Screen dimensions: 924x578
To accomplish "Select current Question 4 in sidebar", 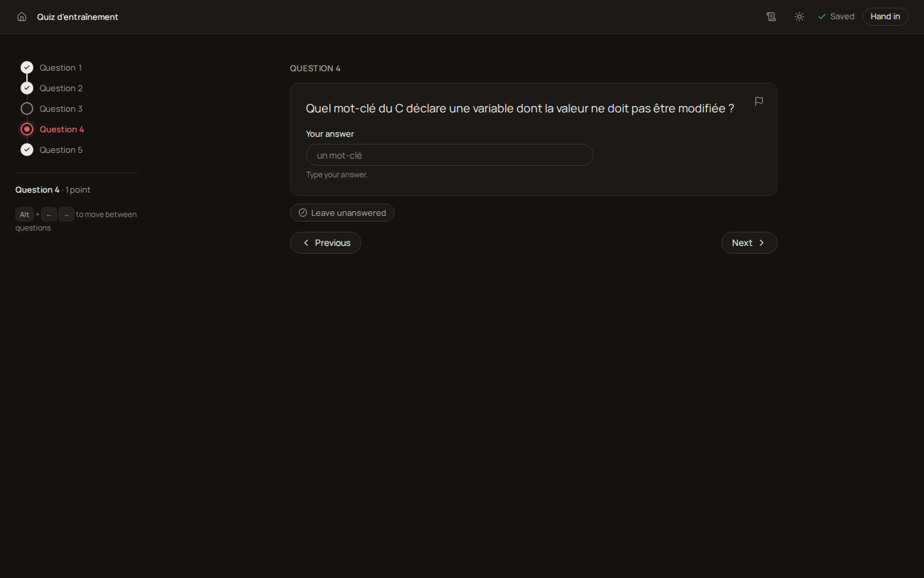I will coord(52,129).
